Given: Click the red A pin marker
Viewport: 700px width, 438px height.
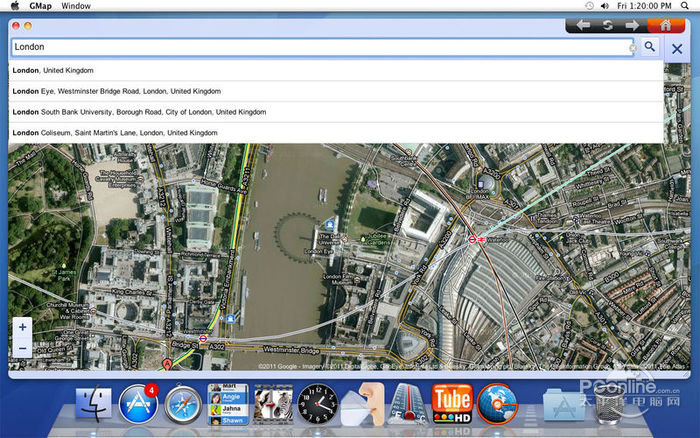Looking at the screenshot, I should (x=167, y=364).
